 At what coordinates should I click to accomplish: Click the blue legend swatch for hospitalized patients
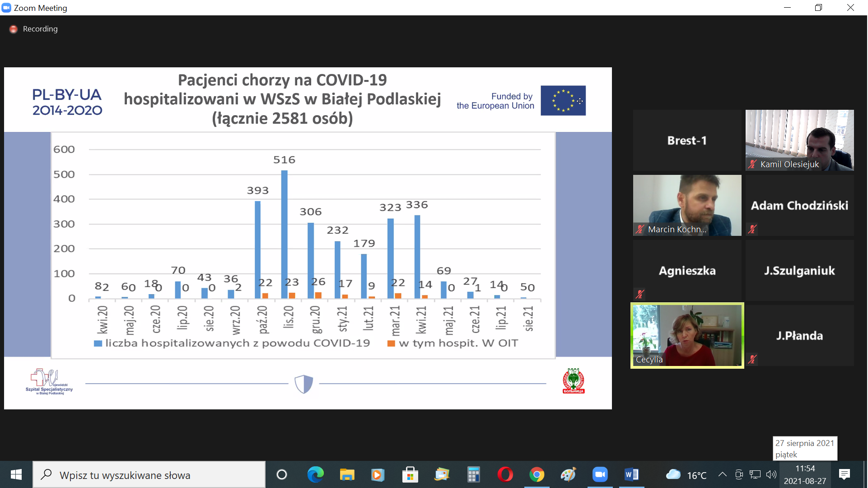click(98, 343)
